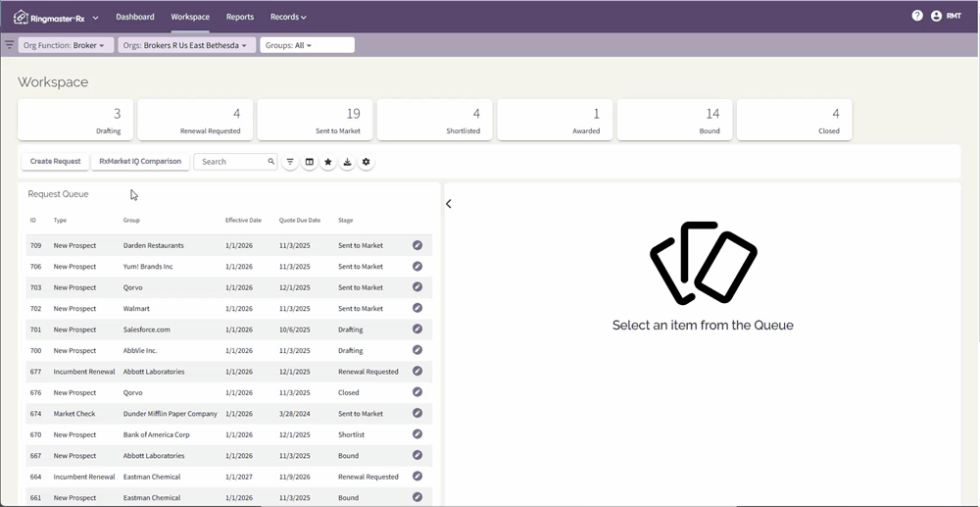Sort by the Effective Date column header
Viewport: 980px width, 507px height.
pos(243,220)
